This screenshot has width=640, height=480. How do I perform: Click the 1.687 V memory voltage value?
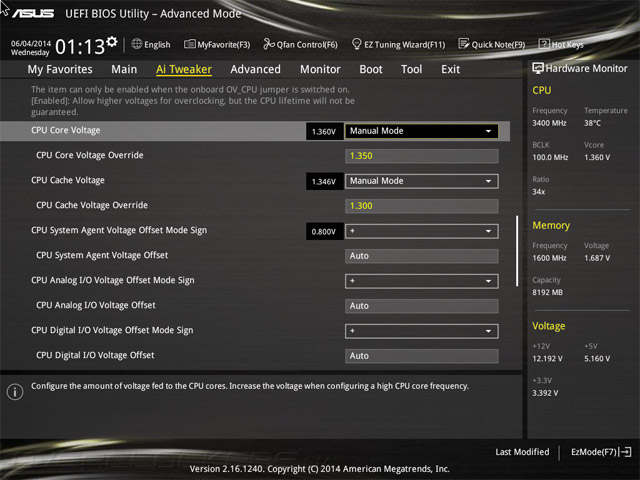597,258
